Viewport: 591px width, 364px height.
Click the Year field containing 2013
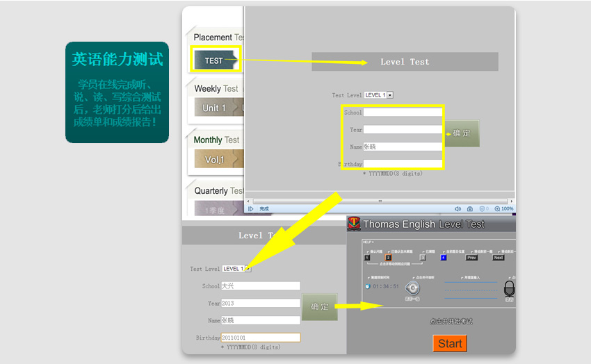tap(261, 303)
